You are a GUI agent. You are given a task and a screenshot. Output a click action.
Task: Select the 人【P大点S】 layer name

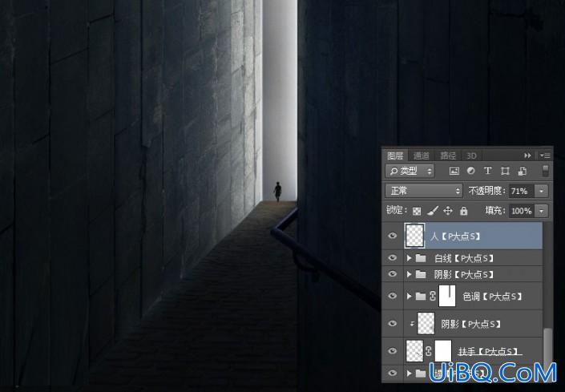(x=455, y=236)
